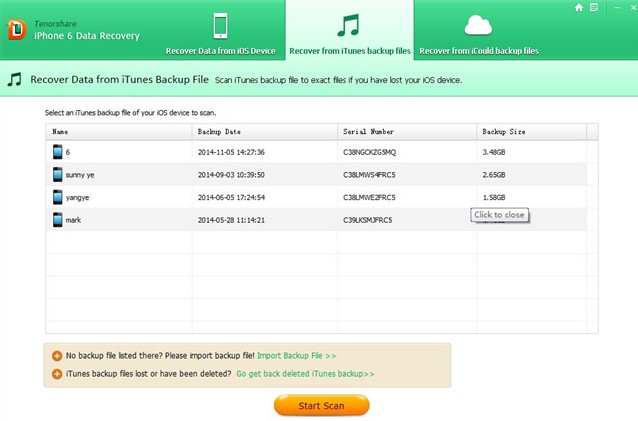Screen dimensions: 638x421
Task: Click serial number C38NGCKZG5MQ
Action: (x=369, y=152)
